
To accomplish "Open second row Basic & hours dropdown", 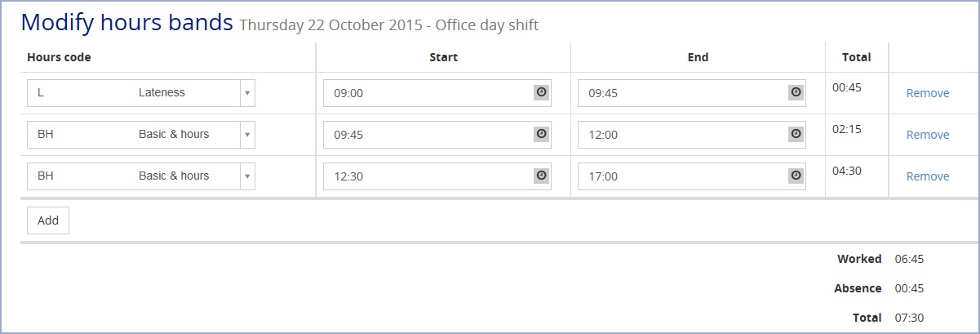I will click(247, 134).
